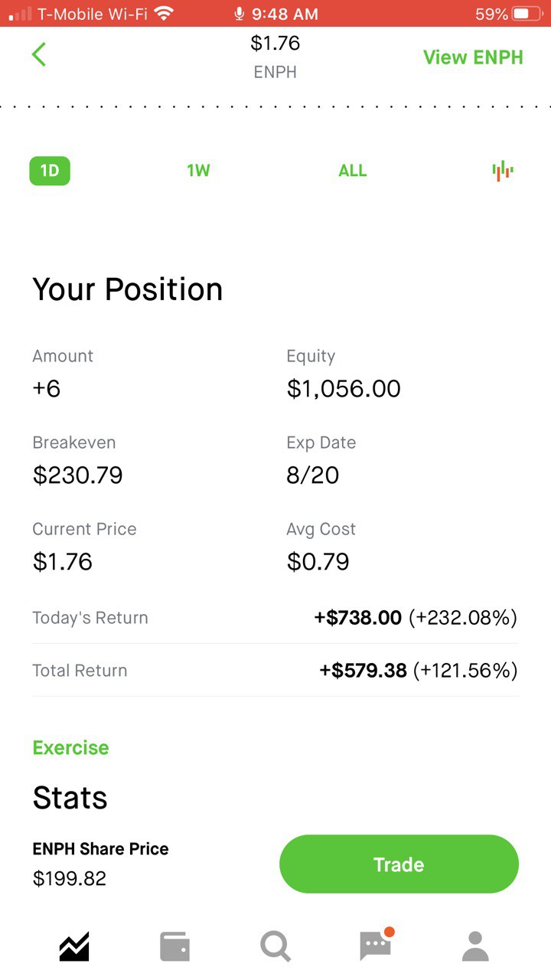
Task: Switch to candlestick chart view
Action: point(503,171)
